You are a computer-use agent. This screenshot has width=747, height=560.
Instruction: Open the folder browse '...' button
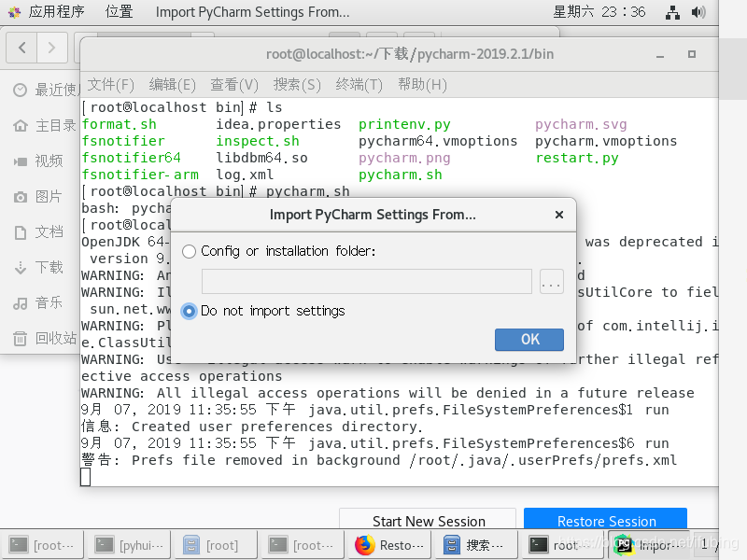point(552,282)
